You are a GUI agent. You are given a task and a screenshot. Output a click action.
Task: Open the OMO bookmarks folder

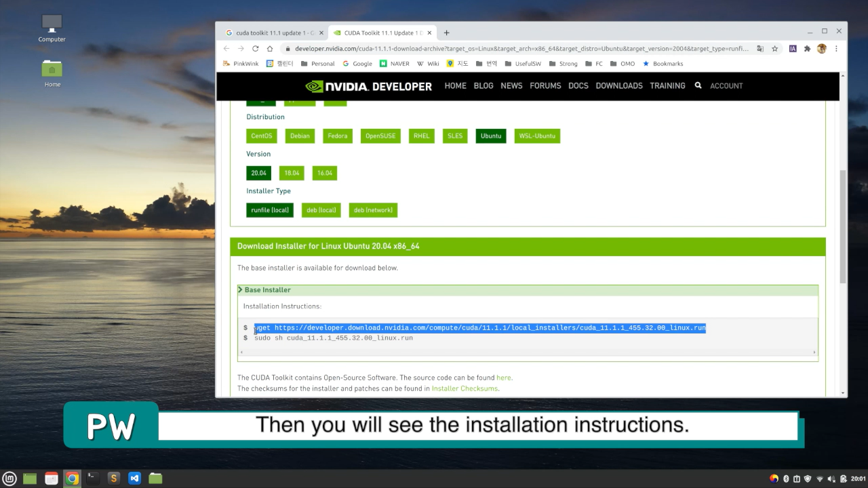click(623, 64)
